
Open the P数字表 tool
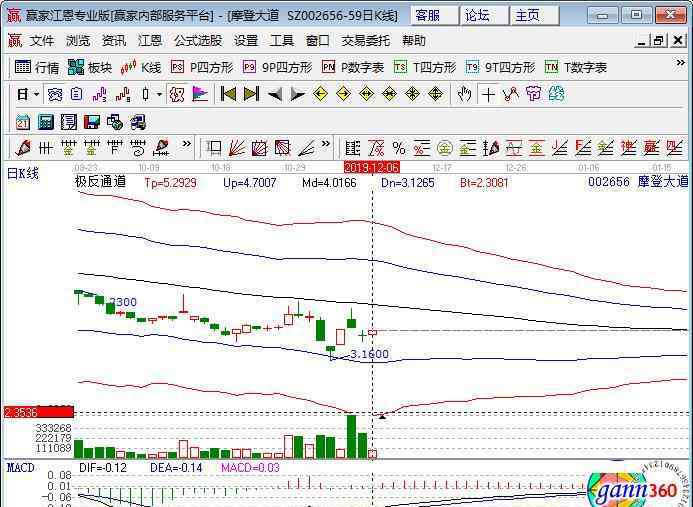pos(353,67)
